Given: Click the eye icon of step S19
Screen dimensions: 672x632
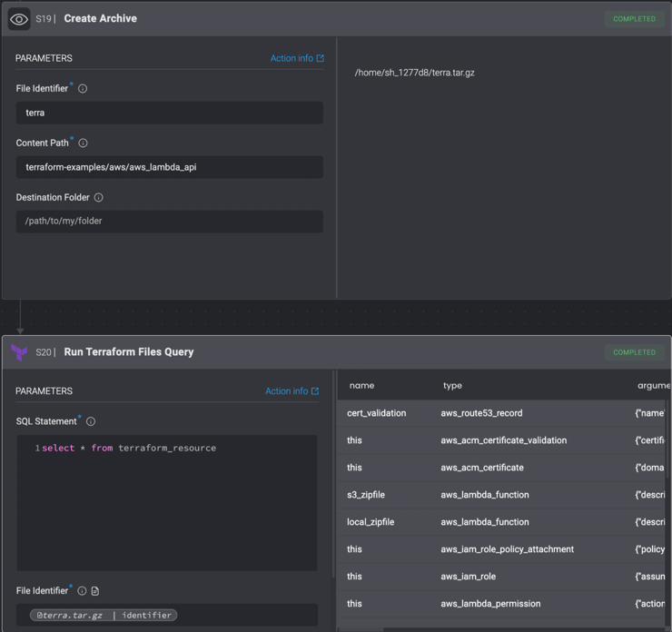Looking at the screenshot, I should [19, 19].
